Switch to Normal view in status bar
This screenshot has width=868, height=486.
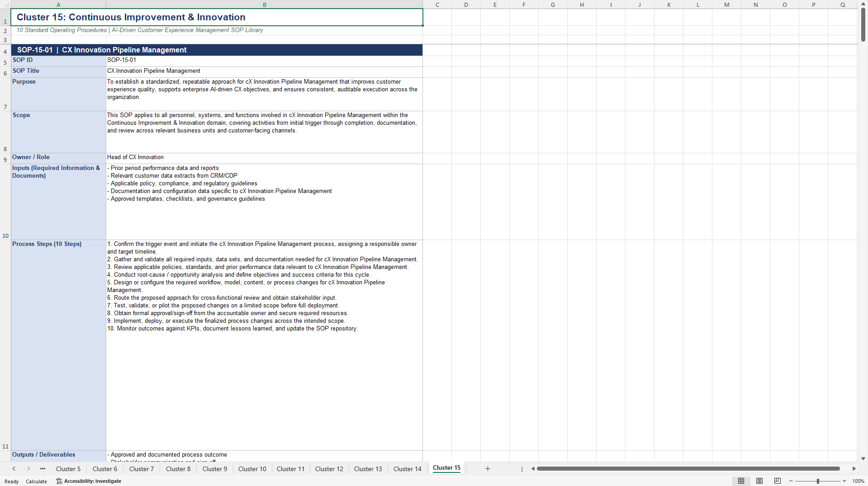741,481
